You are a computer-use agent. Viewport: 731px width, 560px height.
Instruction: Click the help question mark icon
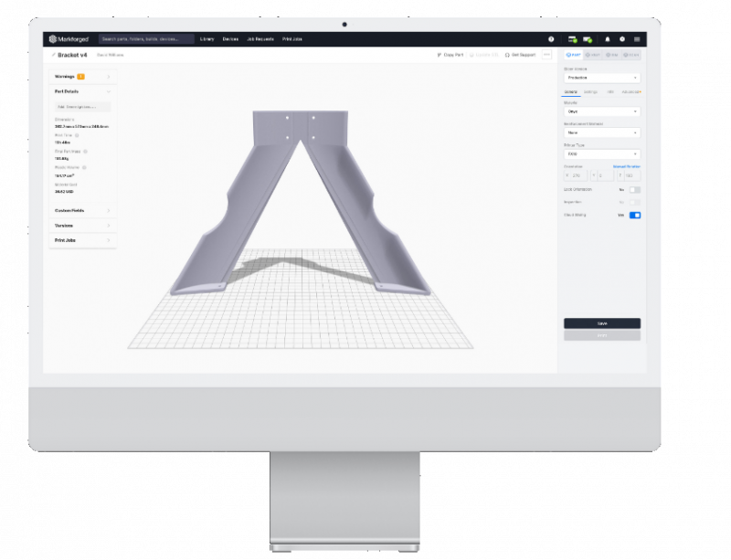click(x=551, y=39)
